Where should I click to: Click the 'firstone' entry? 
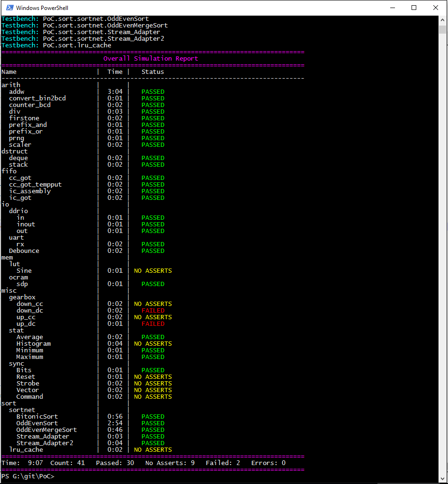[24, 118]
